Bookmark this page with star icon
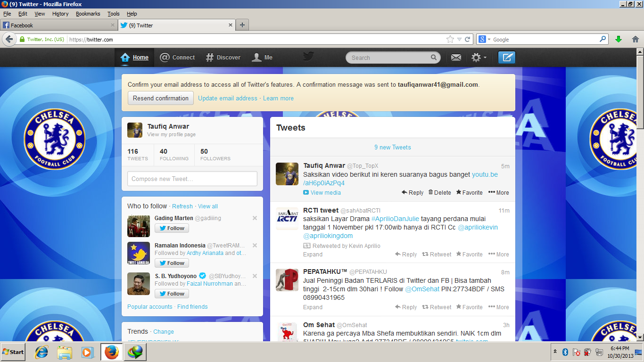The height and width of the screenshot is (362, 644). [450, 39]
